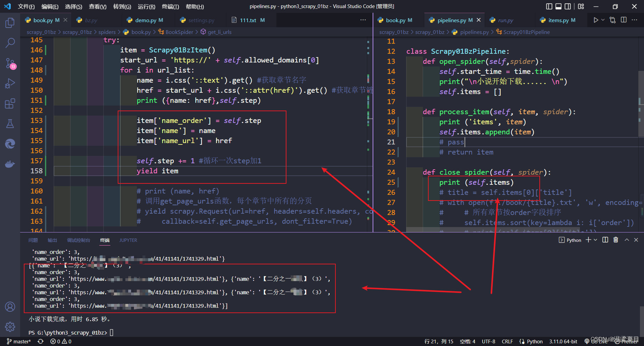Screen dimensions: 644x346
Task: Split the right editor group
Action: 624,20
